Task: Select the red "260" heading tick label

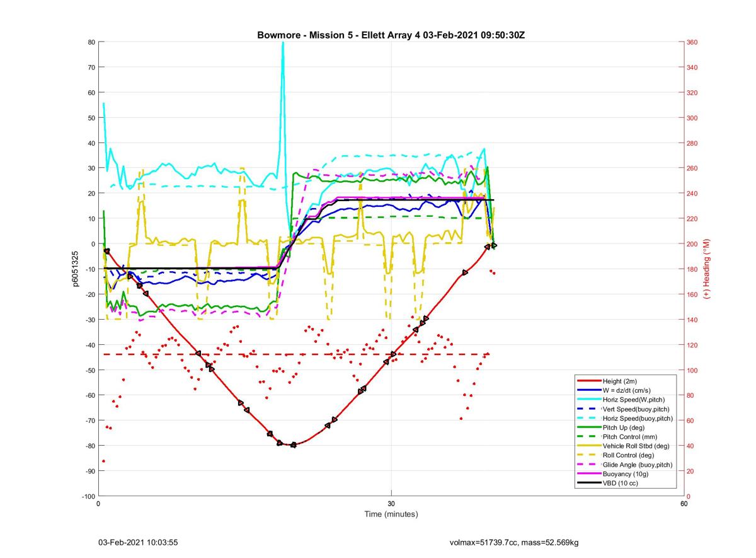Action: 692,168
